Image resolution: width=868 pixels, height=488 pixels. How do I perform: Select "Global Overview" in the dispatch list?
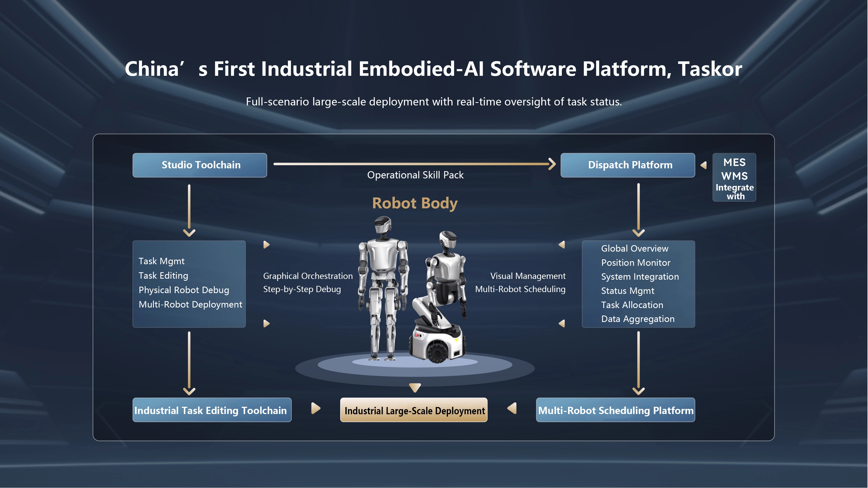tap(635, 248)
